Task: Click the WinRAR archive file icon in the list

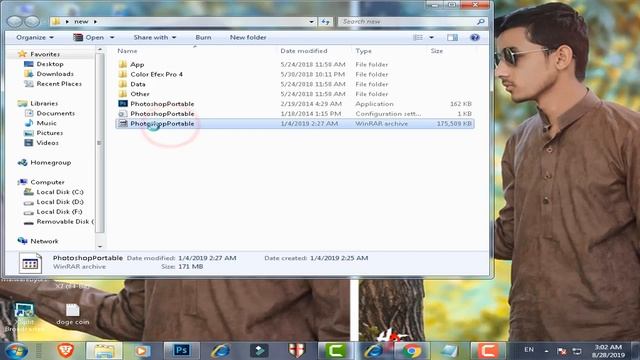Action: click(123, 123)
